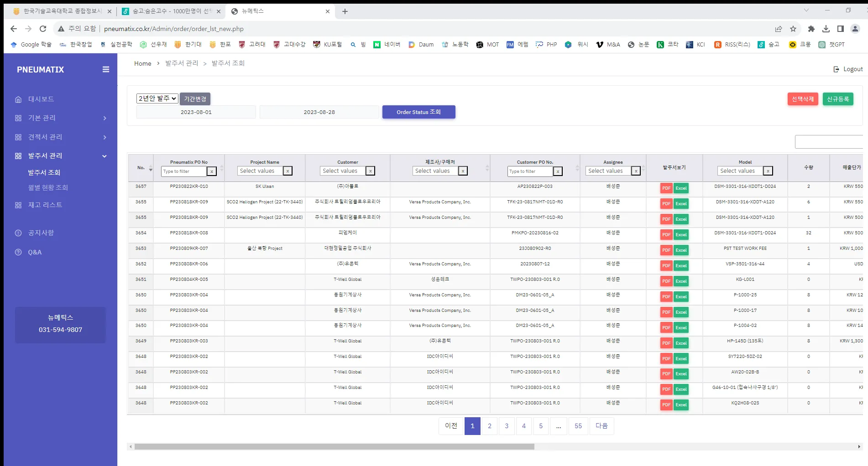
Task: Click the 기간변경 button
Action: pos(195,99)
